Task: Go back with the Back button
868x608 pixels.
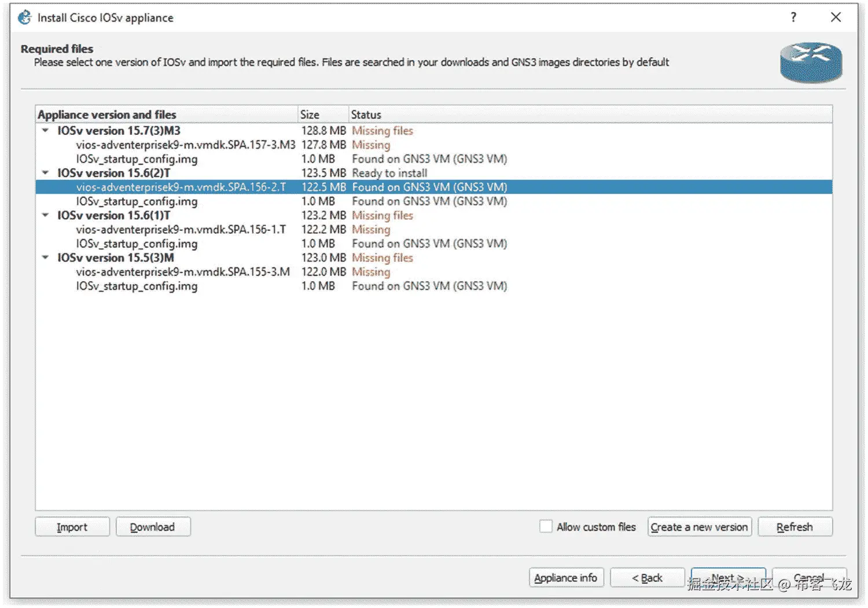Action: point(647,578)
